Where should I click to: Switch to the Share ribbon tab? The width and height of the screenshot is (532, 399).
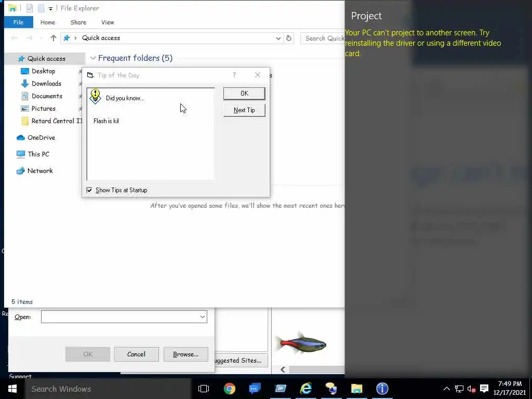(78, 22)
